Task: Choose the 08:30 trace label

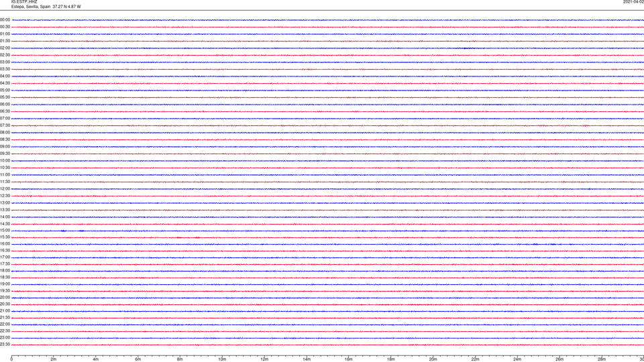Action: [5, 139]
